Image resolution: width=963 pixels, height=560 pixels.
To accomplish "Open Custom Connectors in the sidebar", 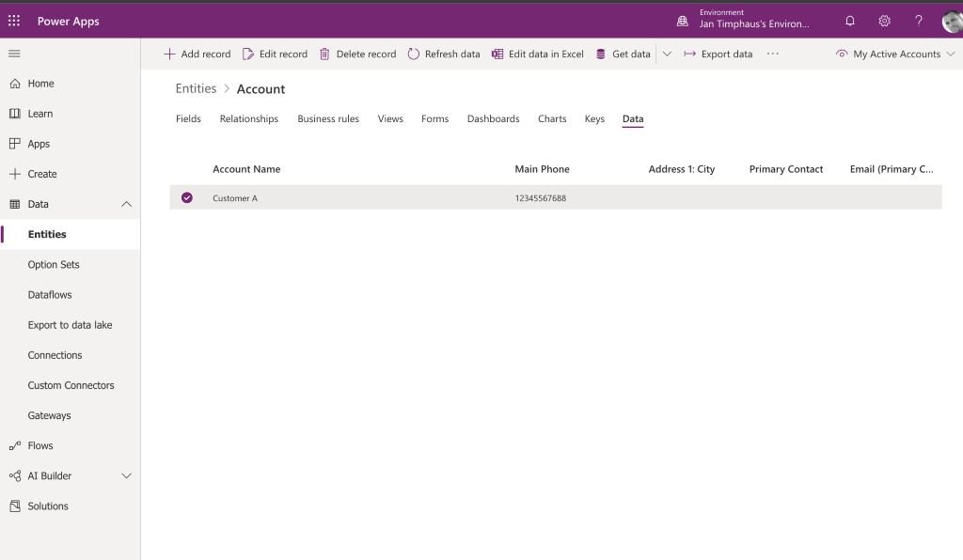I will click(x=70, y=385).
